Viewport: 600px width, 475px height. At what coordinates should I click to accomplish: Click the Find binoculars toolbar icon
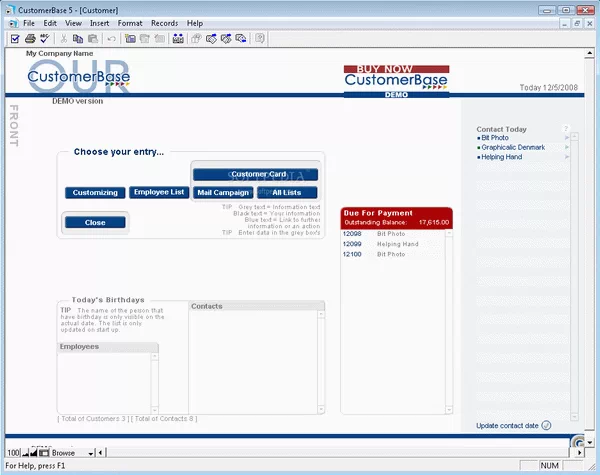tap(178, 39)
